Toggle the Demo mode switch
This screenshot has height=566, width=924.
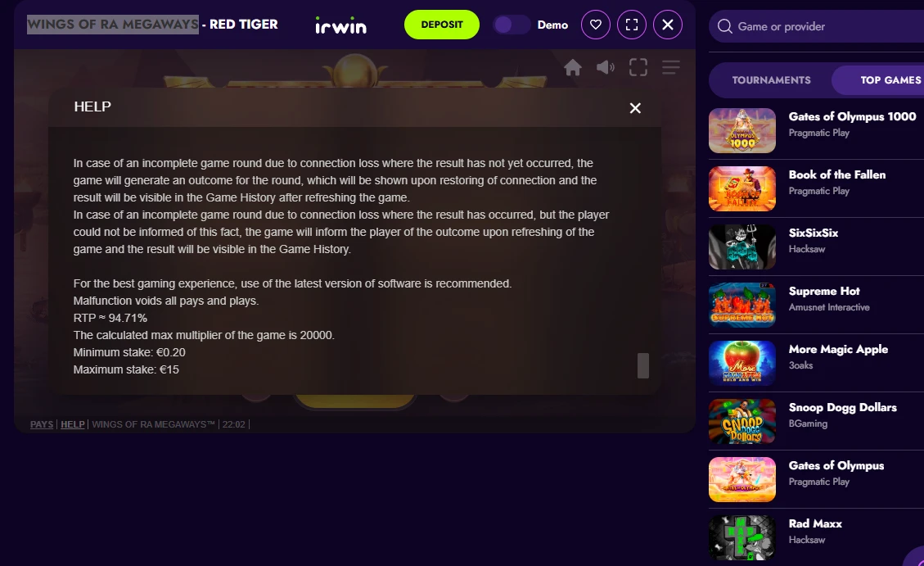coord(512,25)
